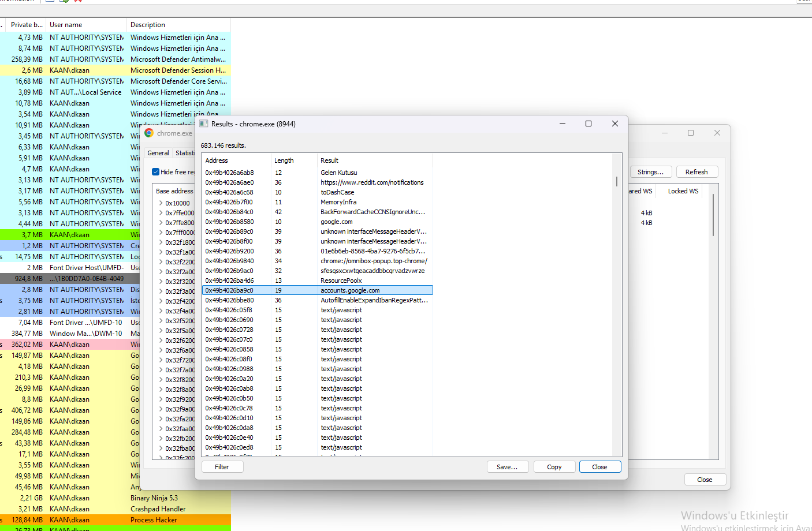812x531 pixels.
Task: Switch to the General tab
Action: tap(158, 153)
